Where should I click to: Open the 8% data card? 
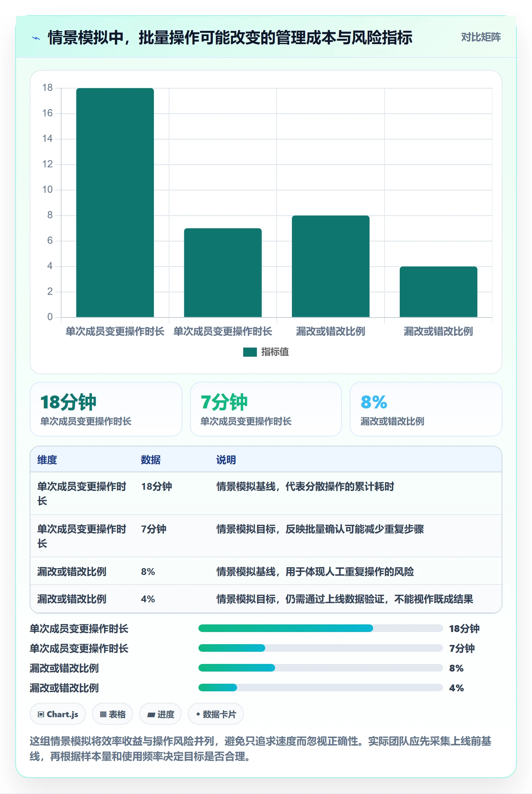tap(426, 409)
